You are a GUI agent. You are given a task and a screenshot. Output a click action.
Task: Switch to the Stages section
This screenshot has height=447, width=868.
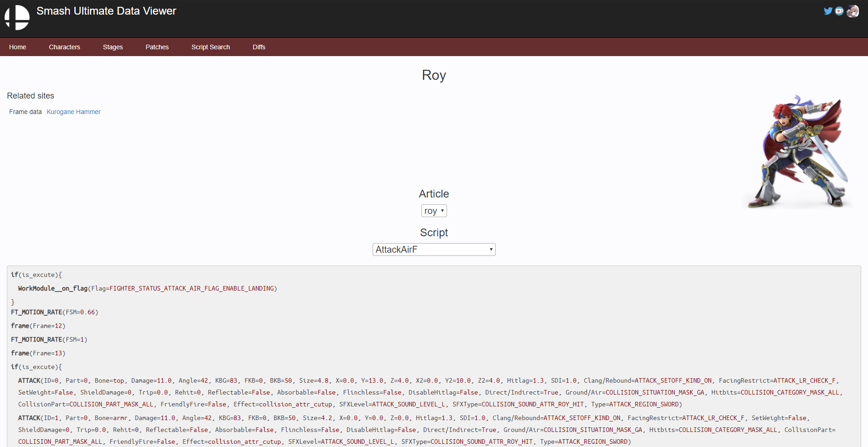coord(113,47)
